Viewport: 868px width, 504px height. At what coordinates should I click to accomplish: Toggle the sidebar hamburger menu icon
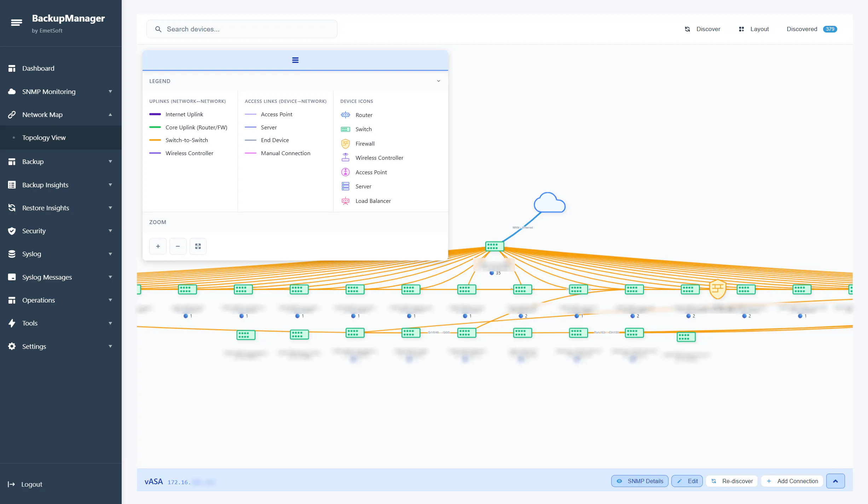click(16, 23)
